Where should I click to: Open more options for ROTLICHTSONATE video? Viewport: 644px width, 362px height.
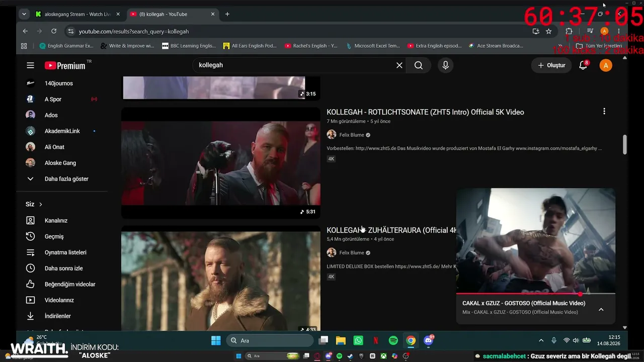[x=604, y=112]
